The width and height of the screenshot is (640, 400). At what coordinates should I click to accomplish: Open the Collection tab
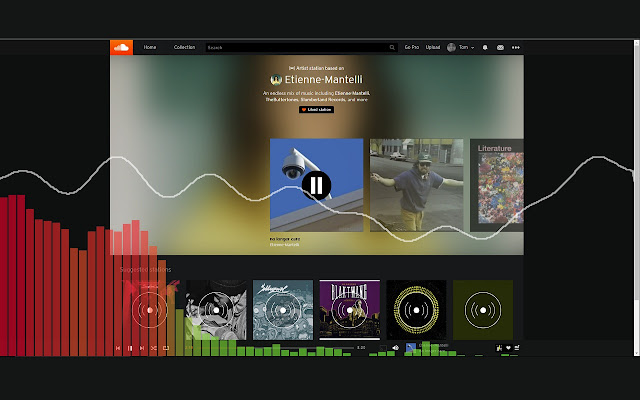[184, 47]
